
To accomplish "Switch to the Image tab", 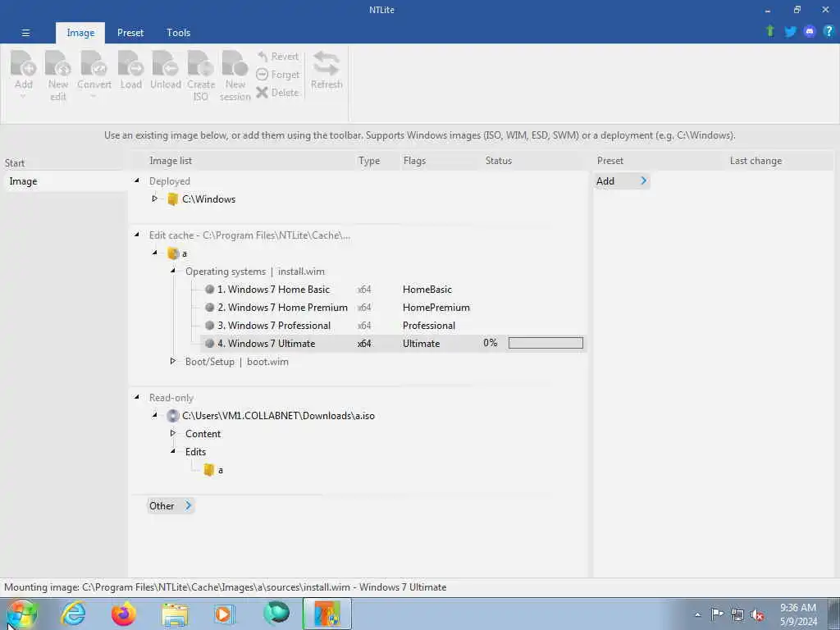I will click(80, 33).
